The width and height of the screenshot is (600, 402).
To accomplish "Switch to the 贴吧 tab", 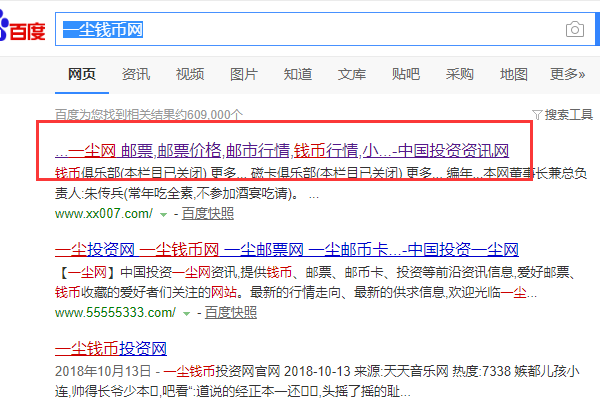I will pos(406,74).
